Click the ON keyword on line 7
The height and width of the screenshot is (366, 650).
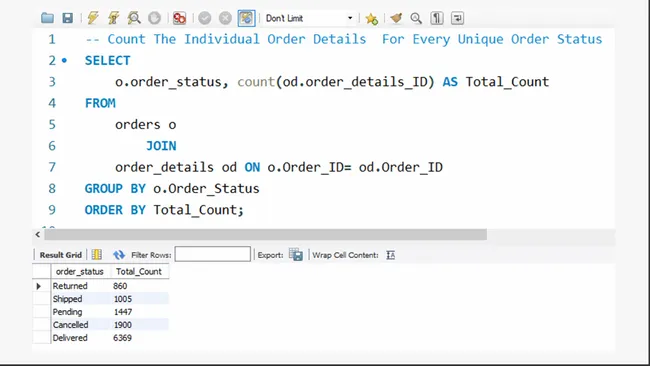click(252, 167)
